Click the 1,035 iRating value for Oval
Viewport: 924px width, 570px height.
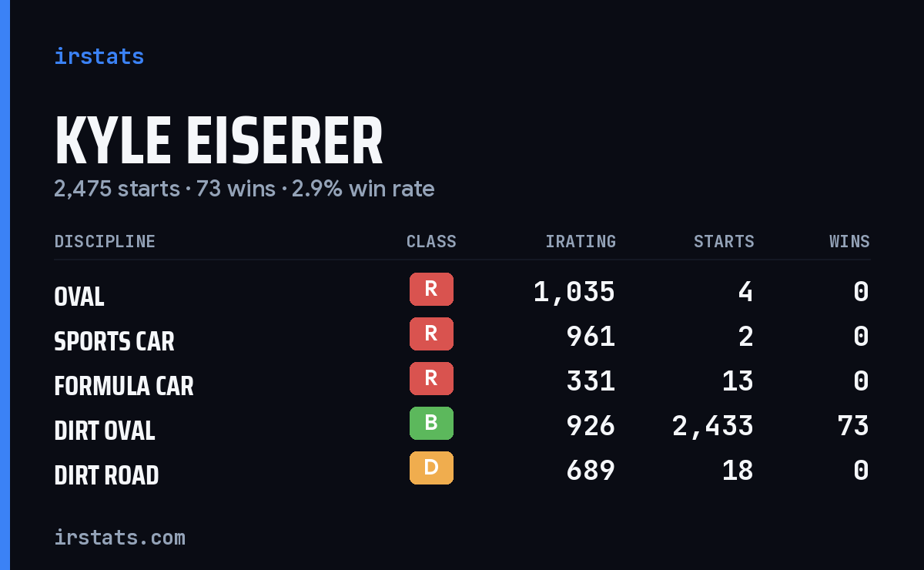pyautogui.click(x=574, y=292)
